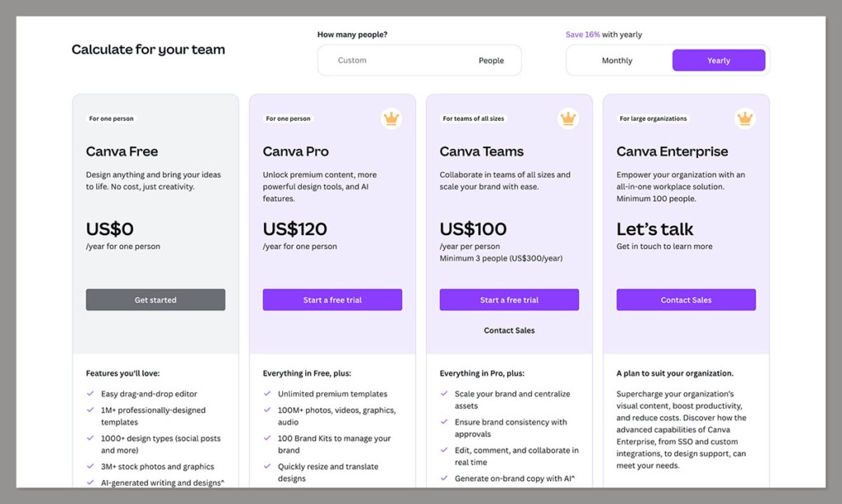Click the checkmark beside Unlimited premium templates
The height and width of the screenshot is (504, 842).
(x=268, y=393)
